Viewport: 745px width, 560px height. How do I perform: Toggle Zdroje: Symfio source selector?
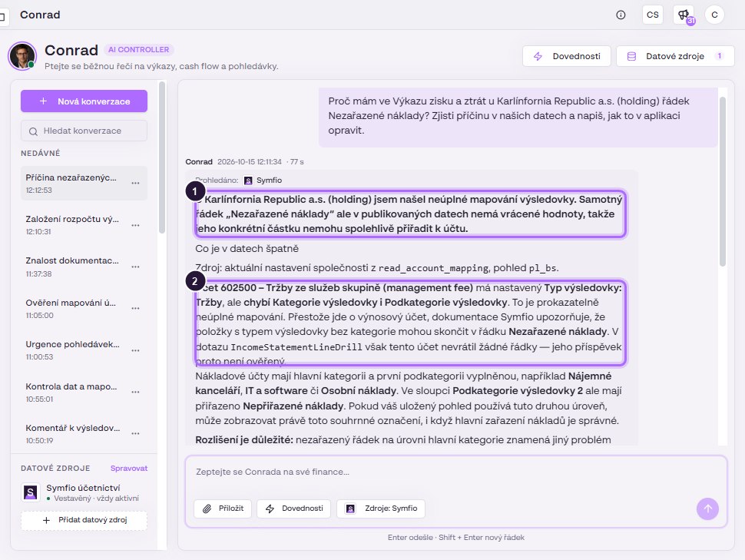[x=381, y=509]
